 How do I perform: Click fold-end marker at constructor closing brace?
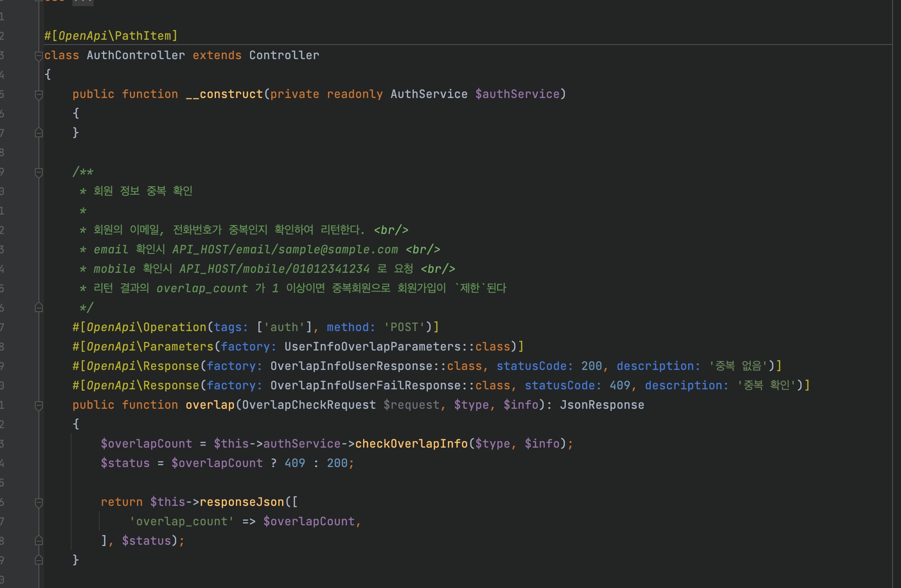(38, 133)
